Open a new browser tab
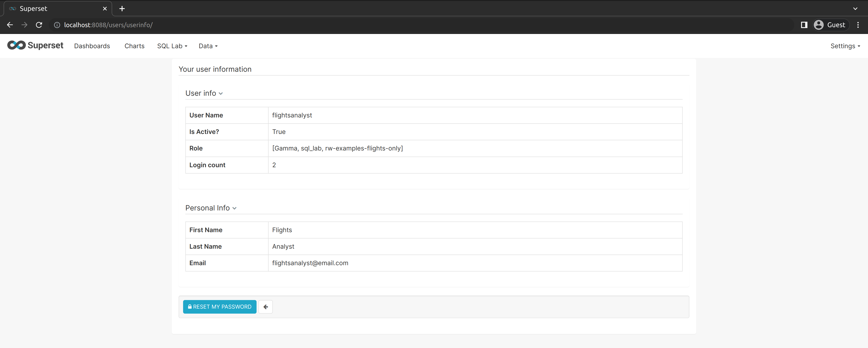 coord(122,8)
